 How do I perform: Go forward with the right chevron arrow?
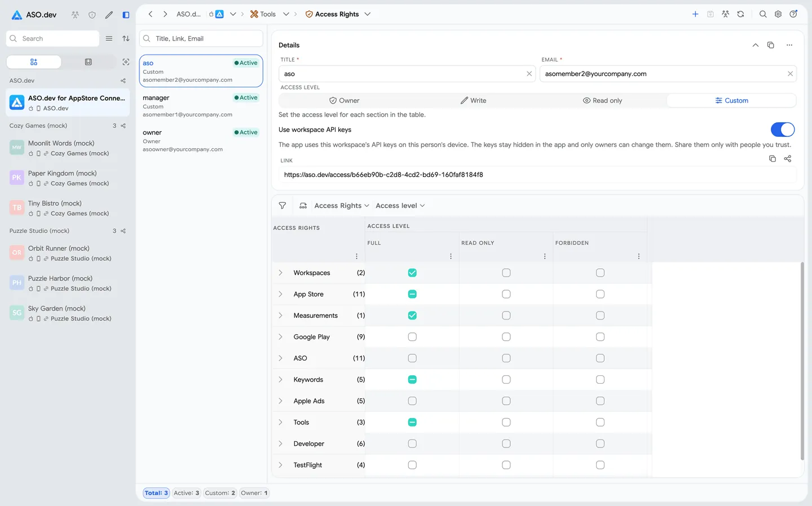(165, 14)
